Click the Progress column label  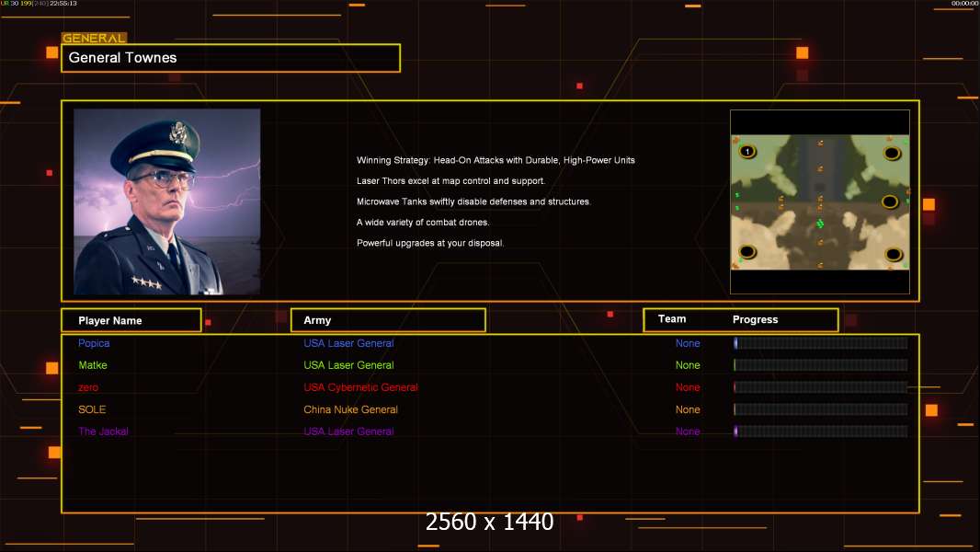pos(755,319)
